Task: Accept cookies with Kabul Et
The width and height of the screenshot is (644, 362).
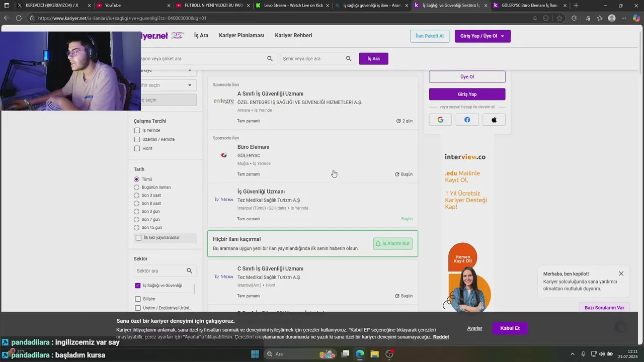Action: 510,328
